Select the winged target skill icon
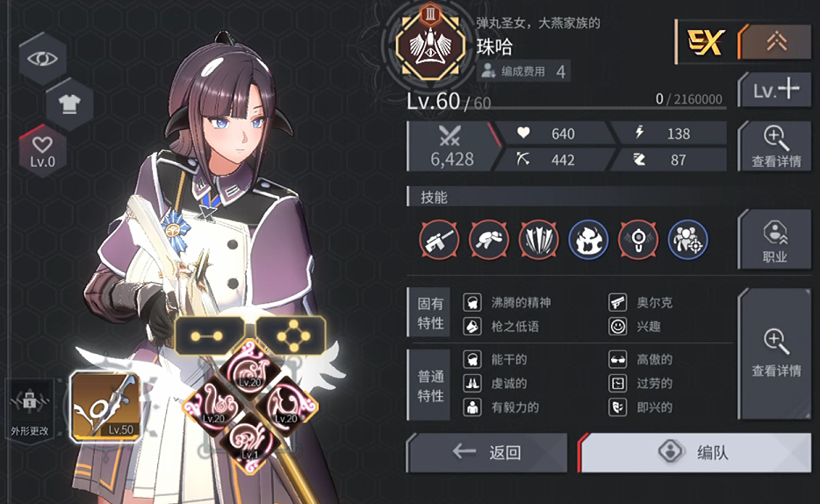 (638, 240)
